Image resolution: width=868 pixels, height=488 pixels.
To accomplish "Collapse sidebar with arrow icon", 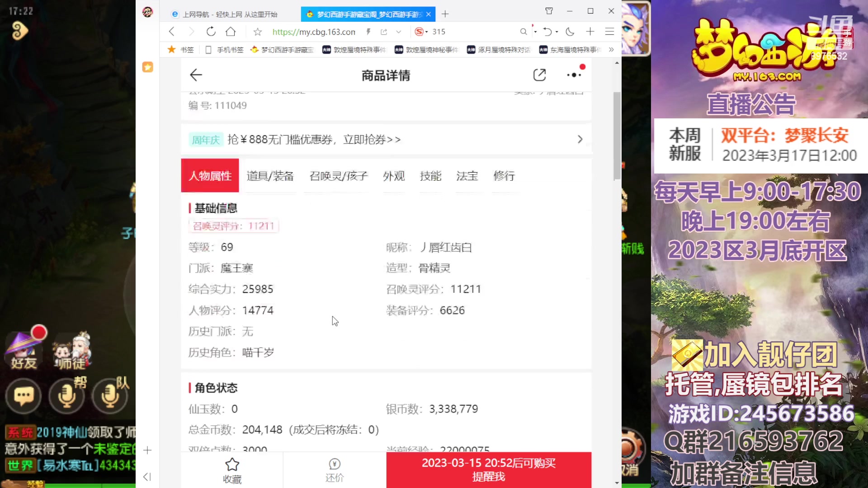I will (x=147, y=477).
